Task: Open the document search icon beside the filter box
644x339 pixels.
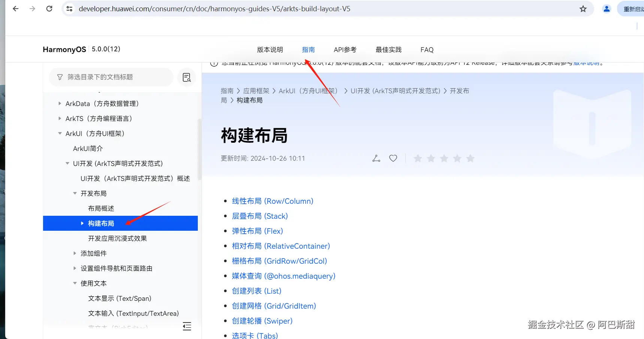Action: (x=186, y=77)
